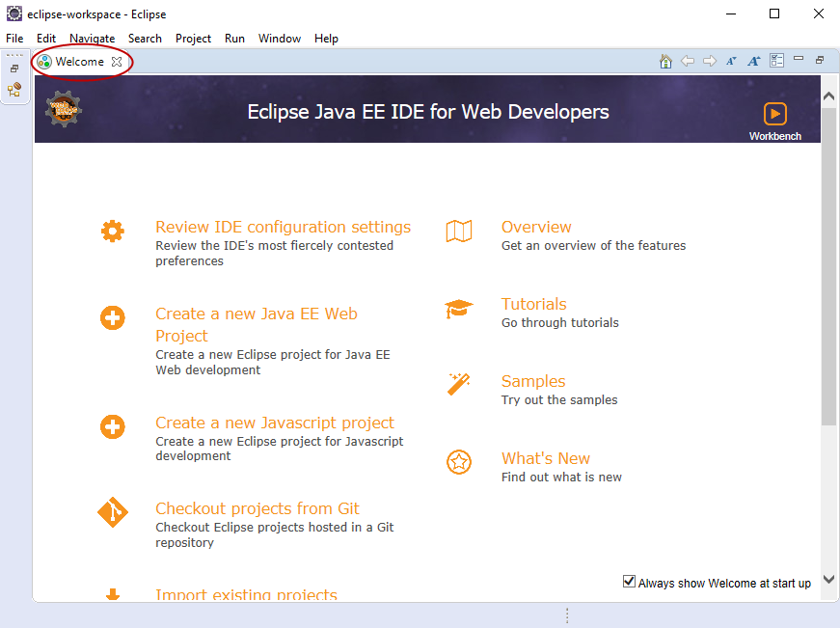Click the gear icon for IDE configuration
The height and width of the screenshot is (628, 840).
point(113,231)
